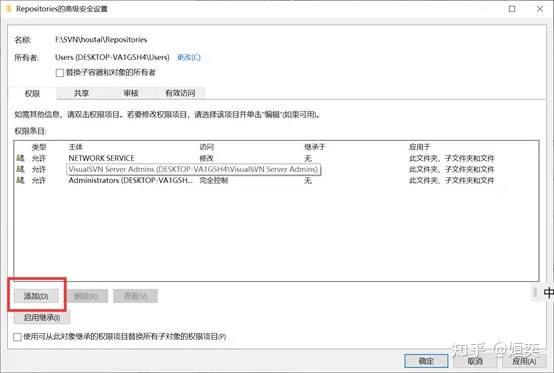Close the advanced security settings dialog
The height and width of the screenshot is (373, 554).
(540, 9)
